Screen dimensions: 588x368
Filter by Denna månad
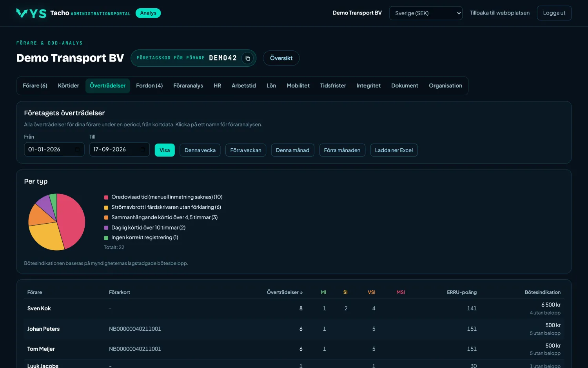pos(292,150)
